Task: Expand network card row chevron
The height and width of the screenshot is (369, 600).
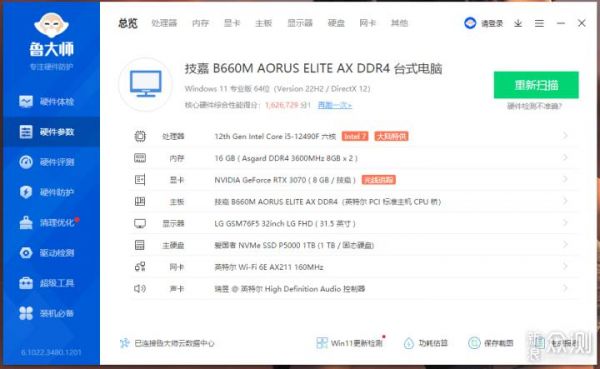Action: [x=565, y=266]
